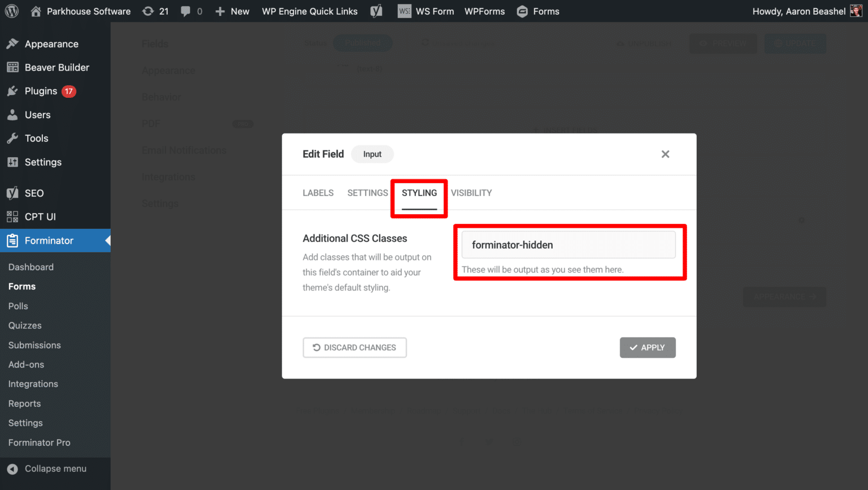868x490 pixels.
Task: Click the Additional CSS Classes input field
Action: [568, 244]
